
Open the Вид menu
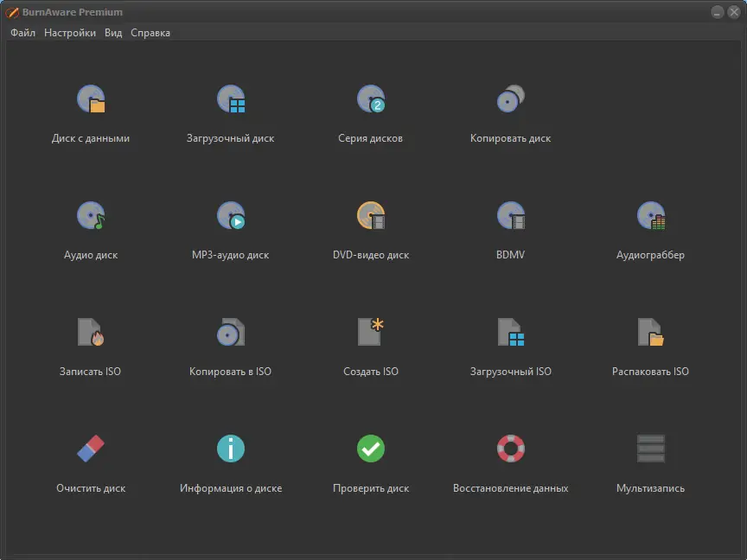113,33
